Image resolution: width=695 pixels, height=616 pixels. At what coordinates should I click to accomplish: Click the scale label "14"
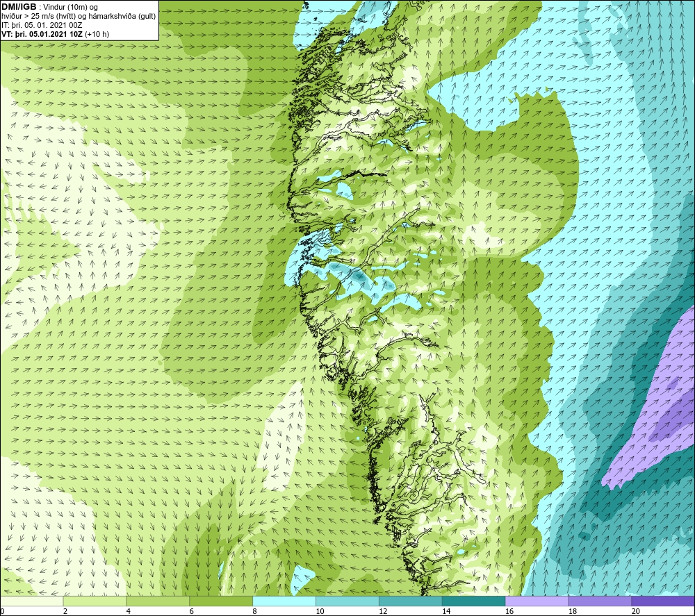pyautogui.click(x=446, y=611)
